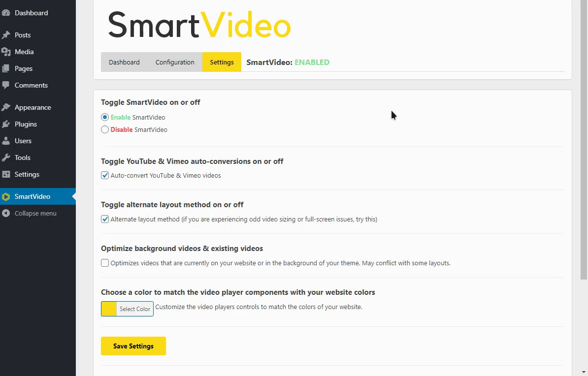
Task: Click the Collapse menu arrow icon
Action: [5, 213]
